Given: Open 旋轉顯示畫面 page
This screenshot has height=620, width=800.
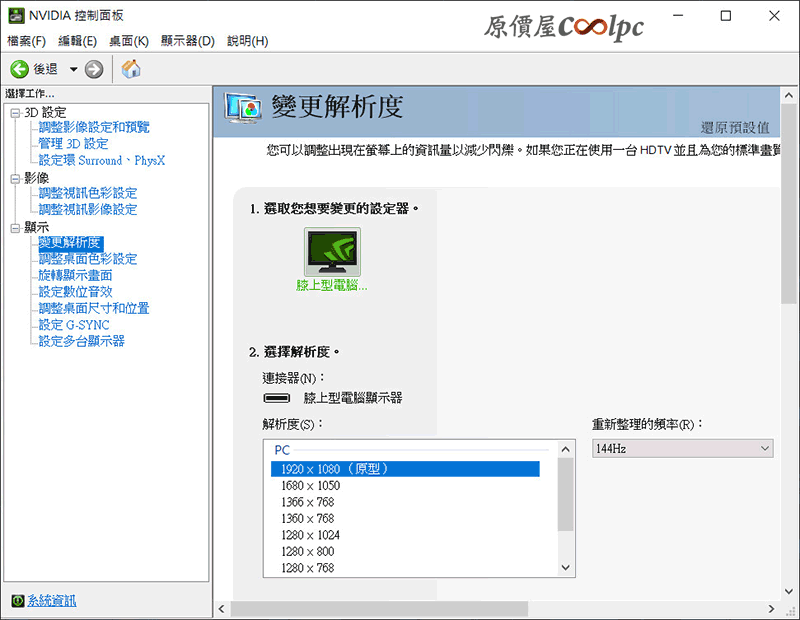Looking at the screenshot, I should (x=76, y=276).
